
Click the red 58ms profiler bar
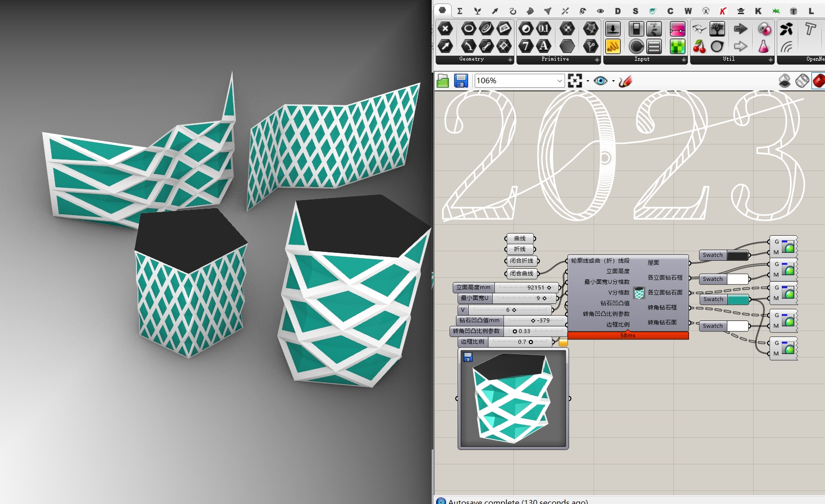tap(628, 335)
